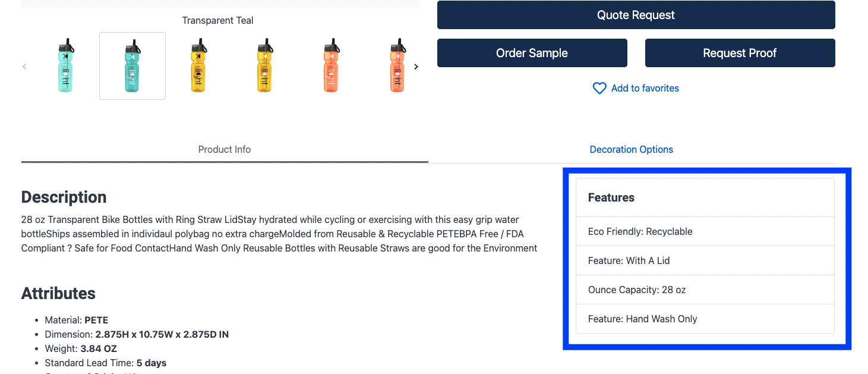Click the Eco Friendly: Recyclable feature row

[705, 231]
